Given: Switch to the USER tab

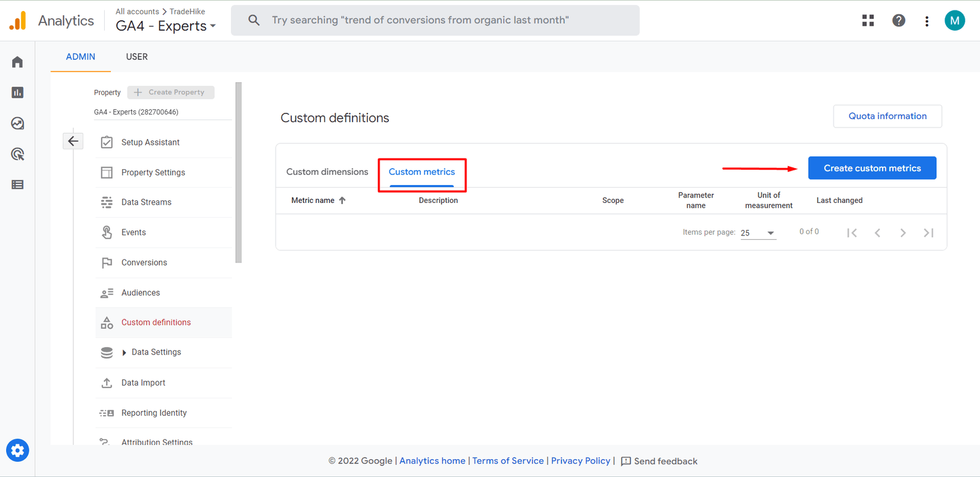Looking at the screenshot, I should pos(137,56).
